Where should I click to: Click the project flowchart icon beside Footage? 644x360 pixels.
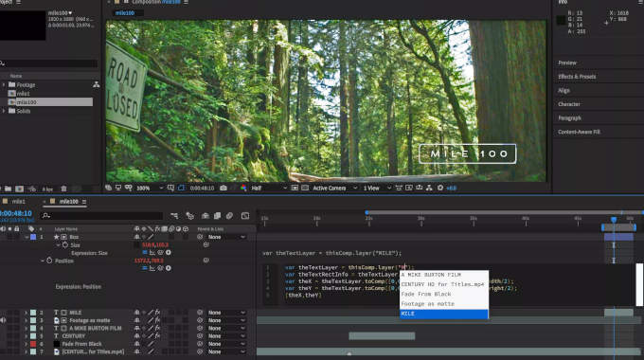tap(96, 84)
